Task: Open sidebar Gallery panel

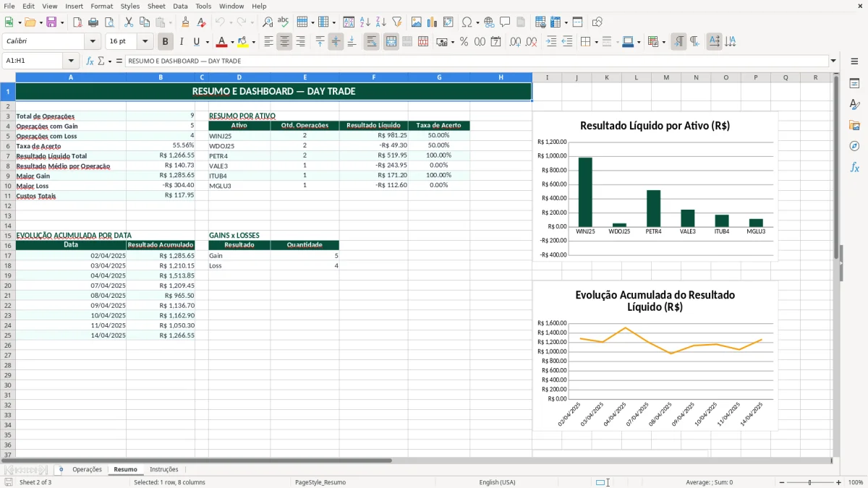Action: [x=854, y=125]
